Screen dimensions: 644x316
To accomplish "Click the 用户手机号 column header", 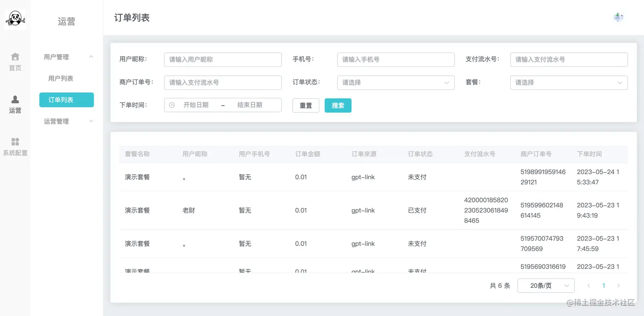I will pyautogui.click(x=254, y=154).
